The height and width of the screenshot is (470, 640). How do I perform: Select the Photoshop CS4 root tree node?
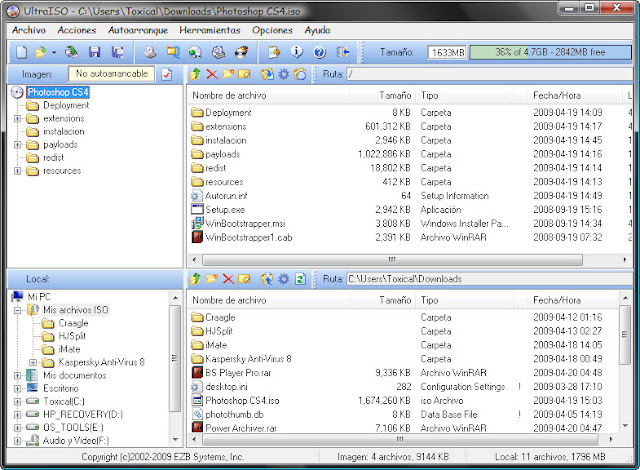(58, 92)
